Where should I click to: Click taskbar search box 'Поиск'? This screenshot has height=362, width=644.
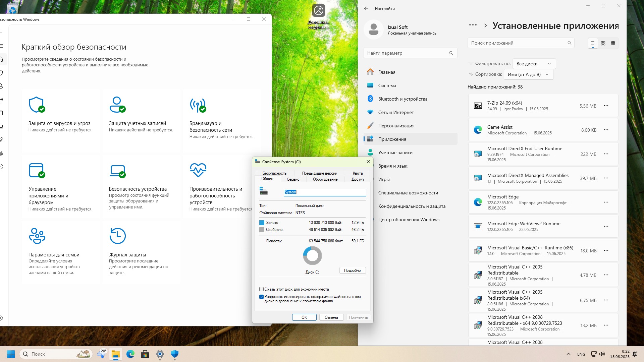56,354
